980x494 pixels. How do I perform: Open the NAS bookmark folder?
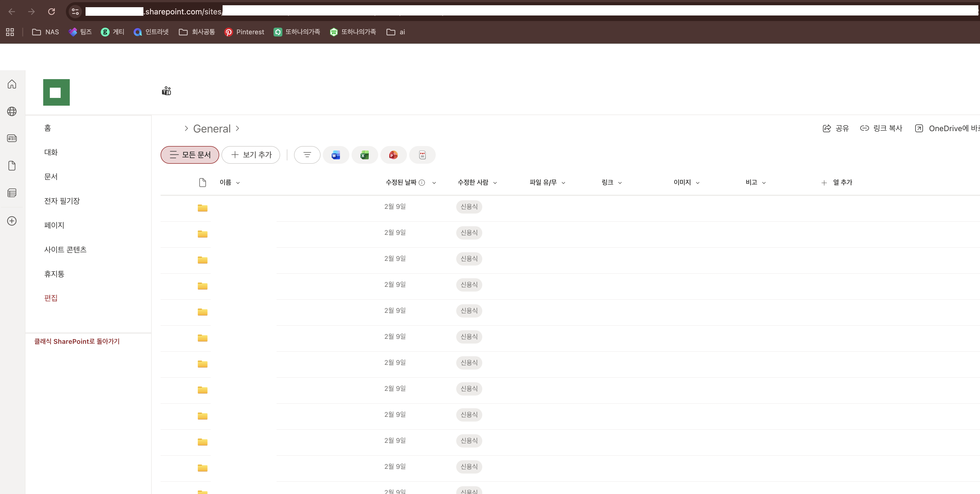[x=45, y=32]
